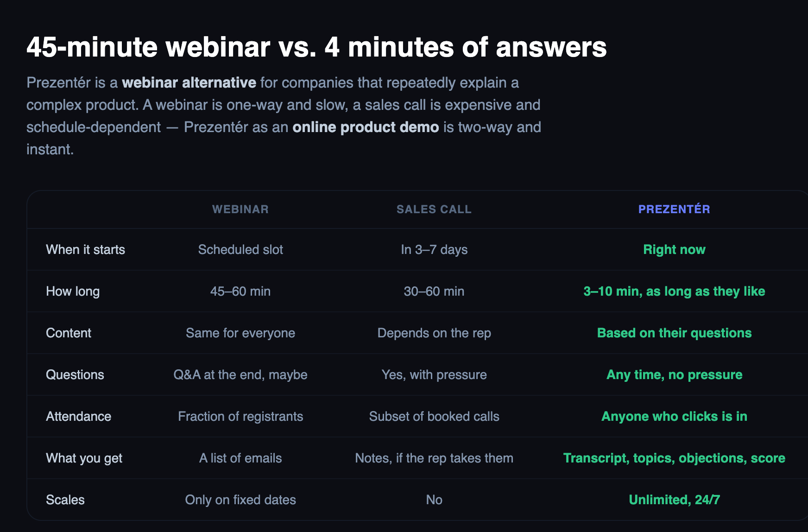Click the 'Anyone who clicks is in' cell
Viewport: 808px width, 532px height.
click(x=674, y=416)
